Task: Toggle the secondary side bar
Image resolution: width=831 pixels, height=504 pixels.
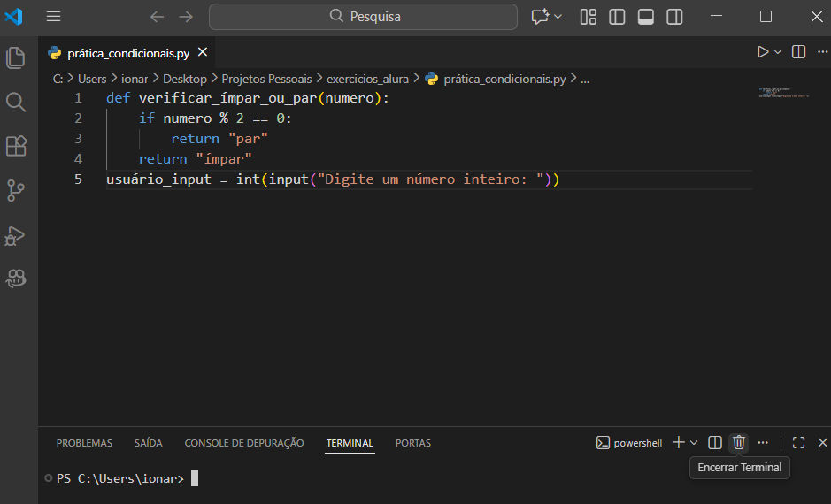Action: tap(674, 17)
